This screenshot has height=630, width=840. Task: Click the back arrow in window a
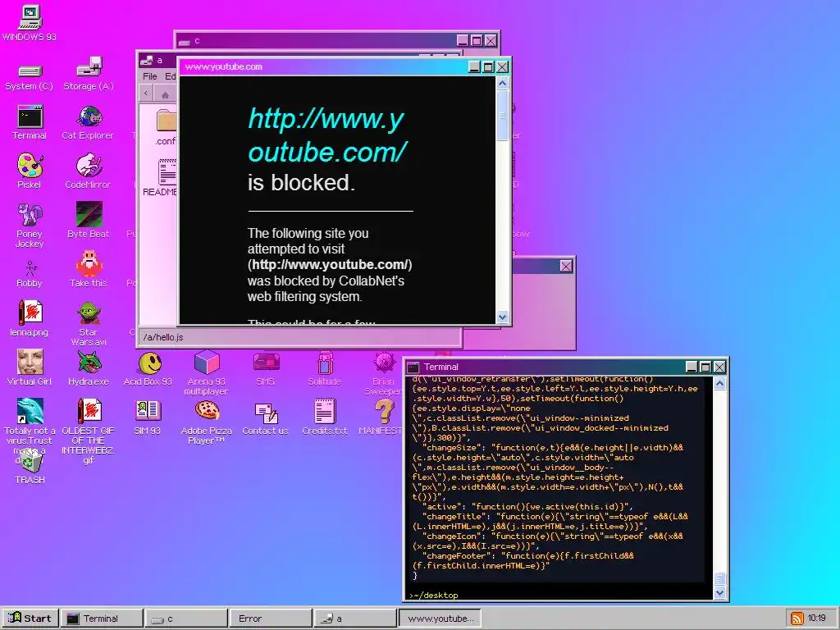[146, 94]
